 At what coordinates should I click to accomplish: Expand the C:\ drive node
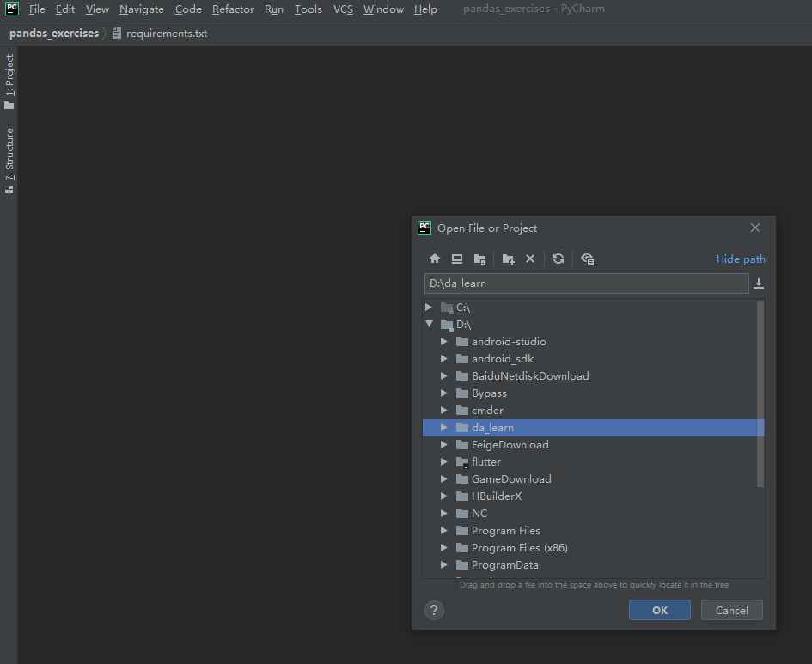click(x=429, y=307)
